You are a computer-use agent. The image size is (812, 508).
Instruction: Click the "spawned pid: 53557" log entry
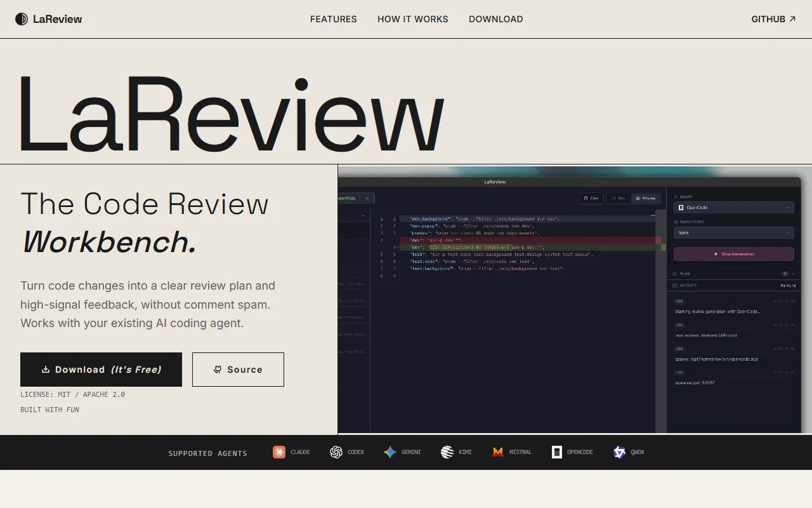[x=695, y=383]
